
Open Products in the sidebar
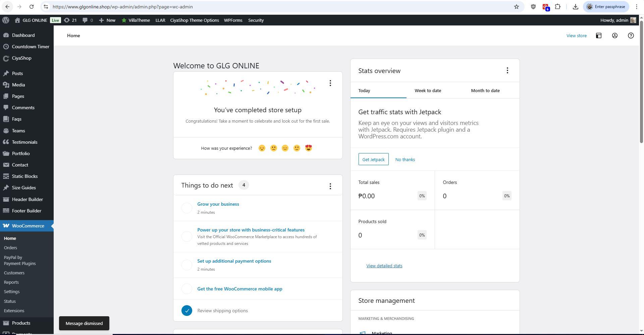coord(21,323)
